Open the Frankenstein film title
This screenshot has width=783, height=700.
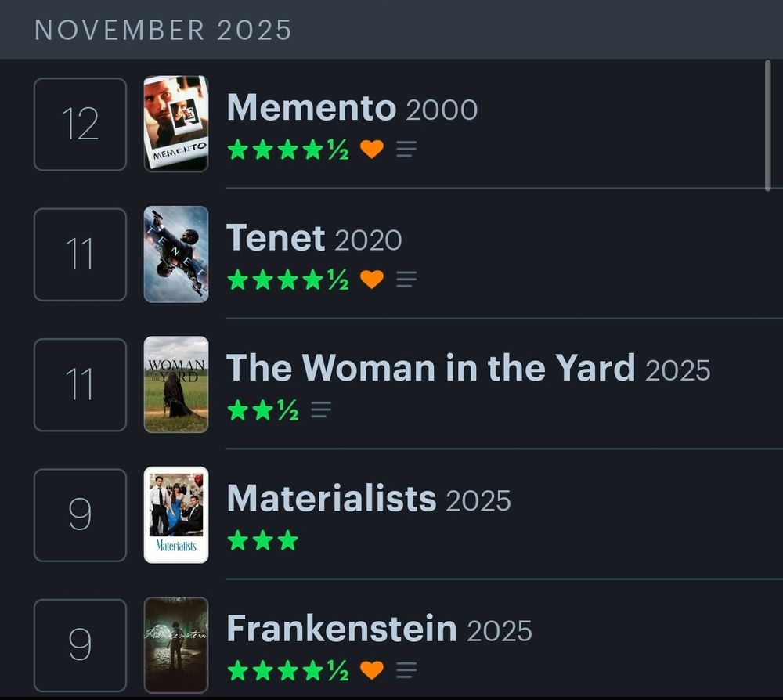click(x=341, y=628)
